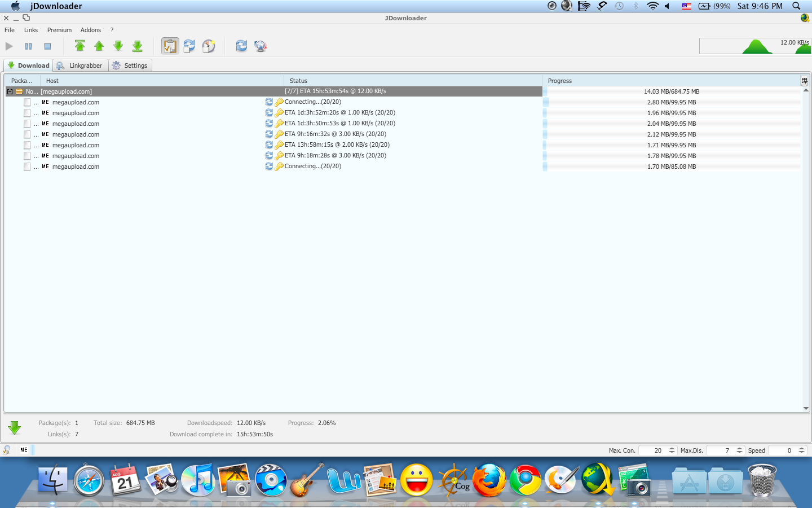Sort by the Progress column header

pos(671,81)
